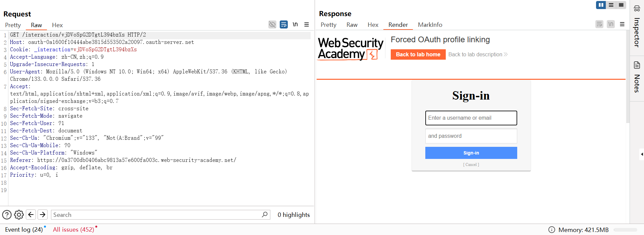Open the request pane options menu
The image size is (644, 235).
[x=307, y=24]
